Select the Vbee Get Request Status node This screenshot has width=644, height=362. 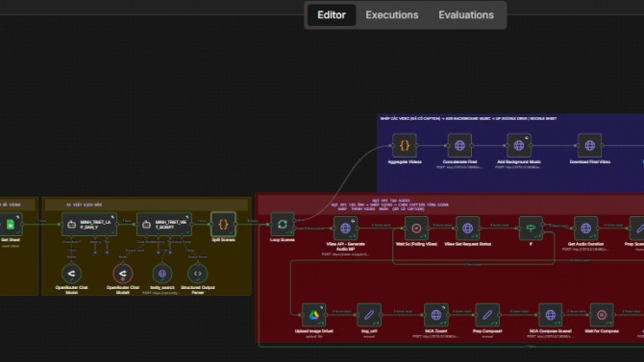click(467, 229)
